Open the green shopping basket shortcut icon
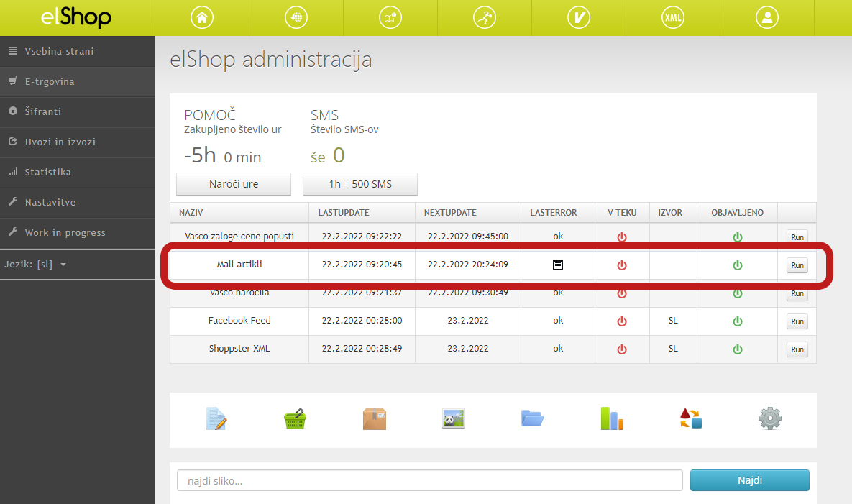 (x=295, y=418)
